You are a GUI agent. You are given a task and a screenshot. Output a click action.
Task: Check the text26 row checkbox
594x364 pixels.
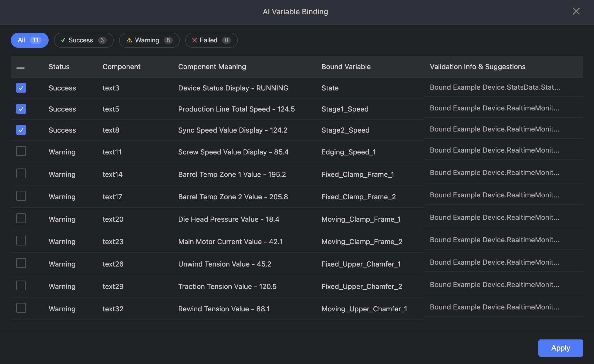pos(21,263)
